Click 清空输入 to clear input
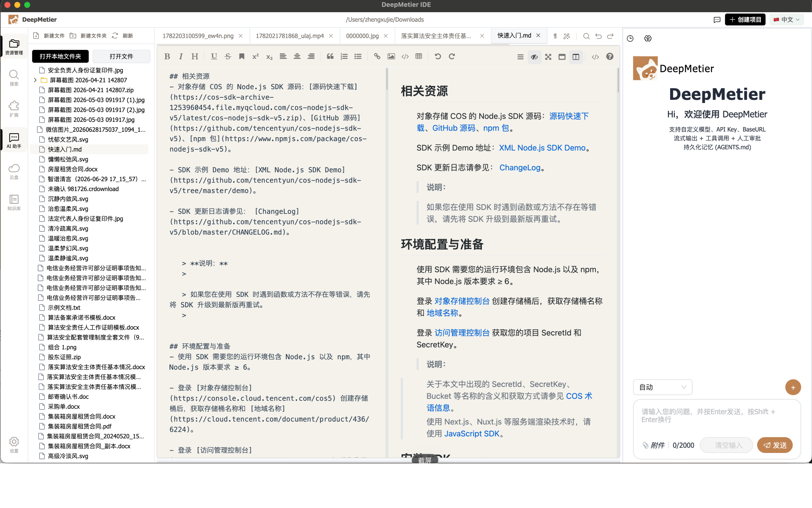The height and width of the screenshot is (508, 812). tap(727, 445)
